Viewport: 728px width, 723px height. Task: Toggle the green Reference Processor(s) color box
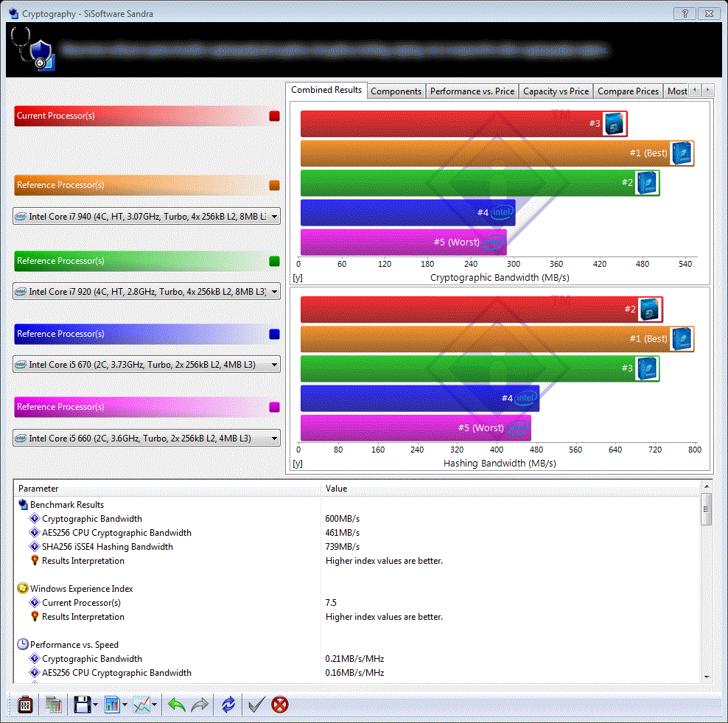click(x=274, y=261)
